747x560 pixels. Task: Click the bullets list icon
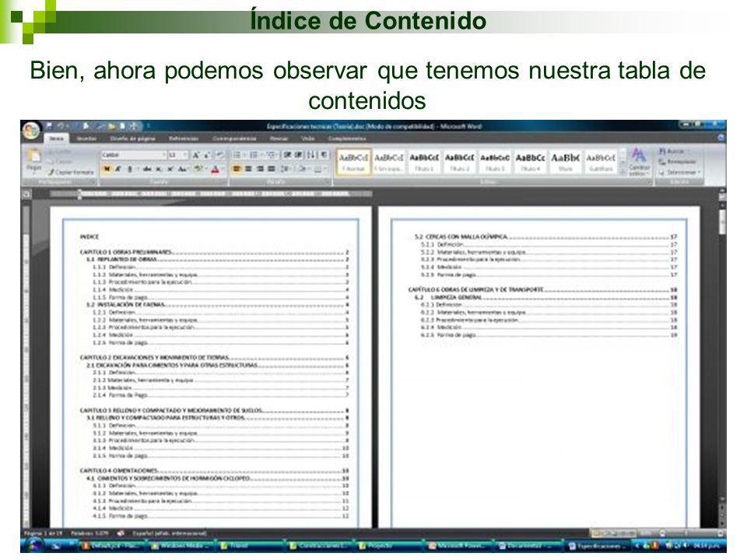[x=237, y=156]
